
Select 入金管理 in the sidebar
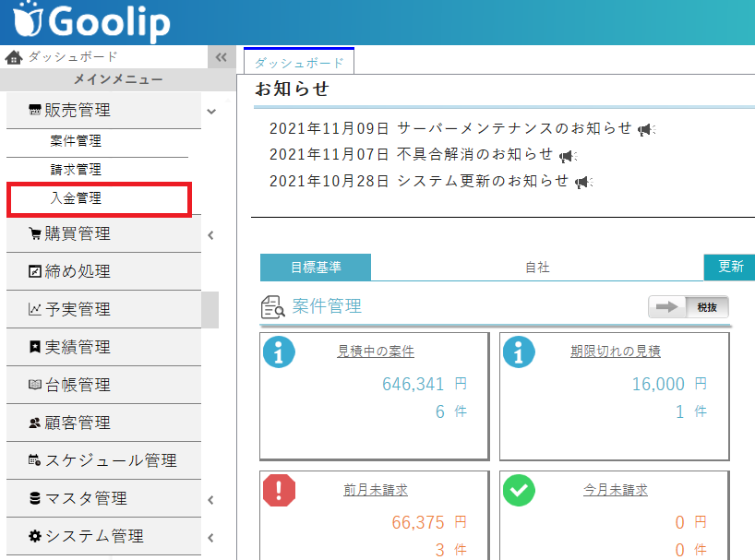coord(99,198)
